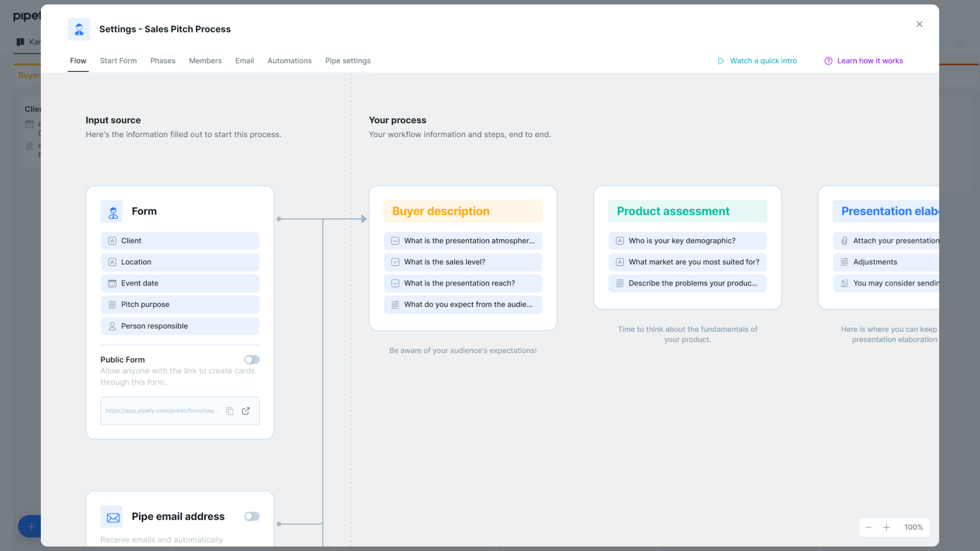This screenshot has width=980, height=551.
Task: Open the Phases tab
Action: pyautogui.click(x=163, y=61)
